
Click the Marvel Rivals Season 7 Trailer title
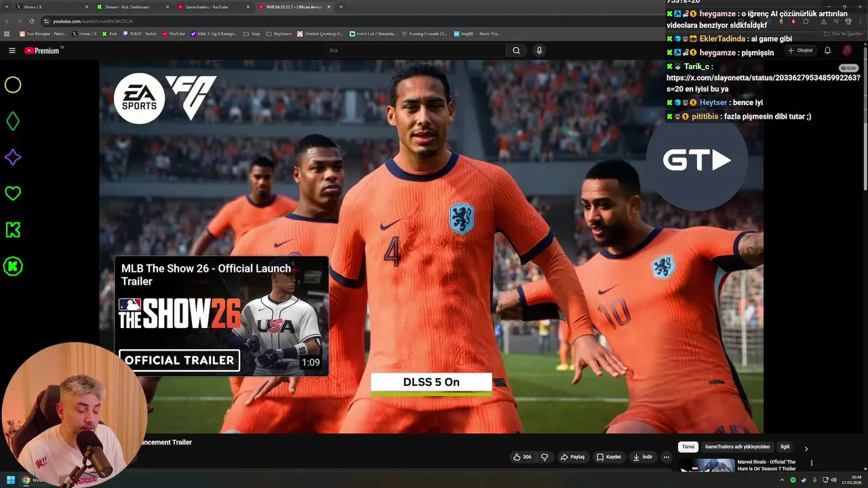click(766, 465)
